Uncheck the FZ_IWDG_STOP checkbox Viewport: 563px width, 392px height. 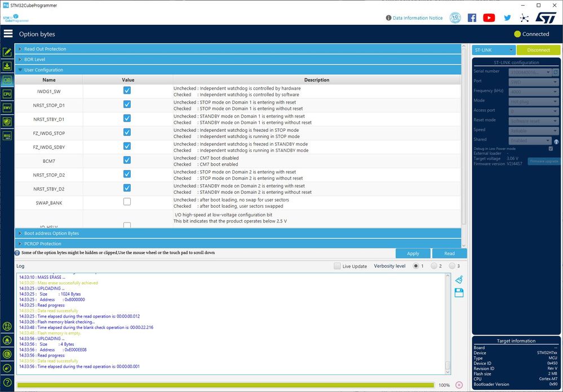[x=127, y=132]
